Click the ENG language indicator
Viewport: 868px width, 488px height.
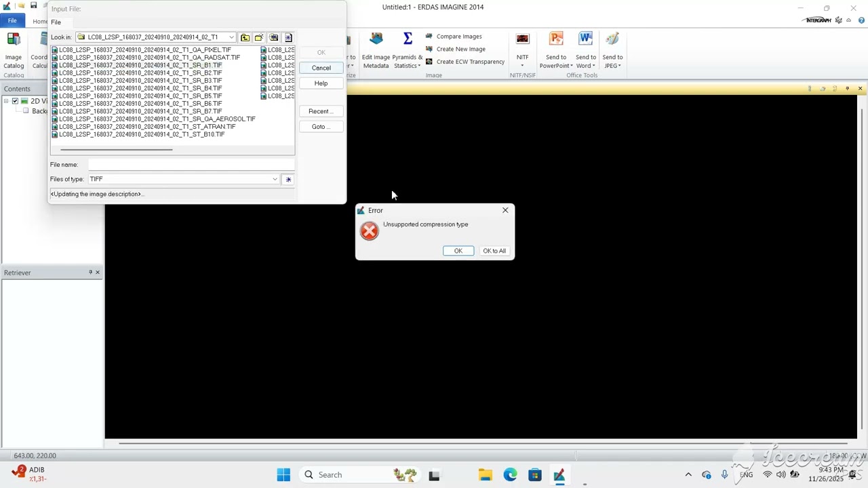746,474
